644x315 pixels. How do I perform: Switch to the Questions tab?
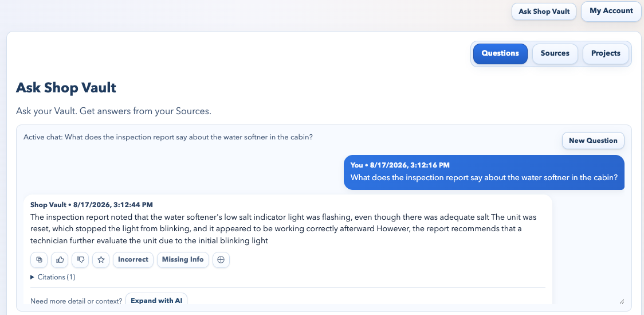(x=500, y=53)
